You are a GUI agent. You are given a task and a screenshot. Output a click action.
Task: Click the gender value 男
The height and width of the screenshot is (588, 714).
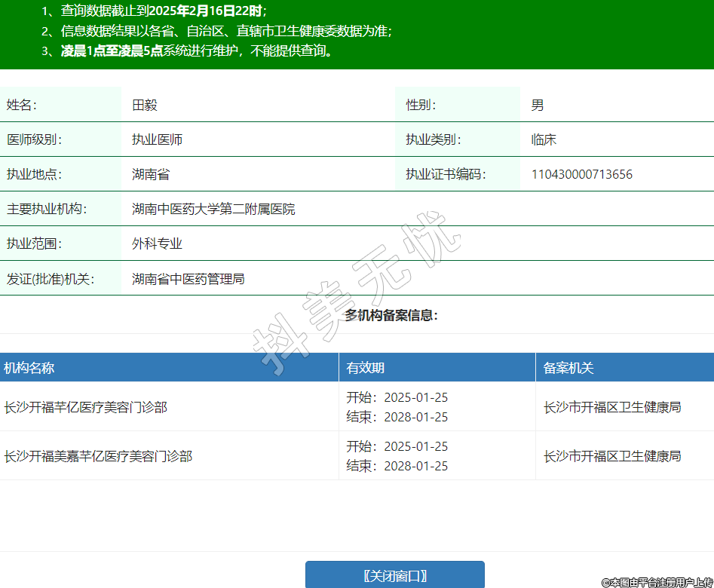click(537, 105)
